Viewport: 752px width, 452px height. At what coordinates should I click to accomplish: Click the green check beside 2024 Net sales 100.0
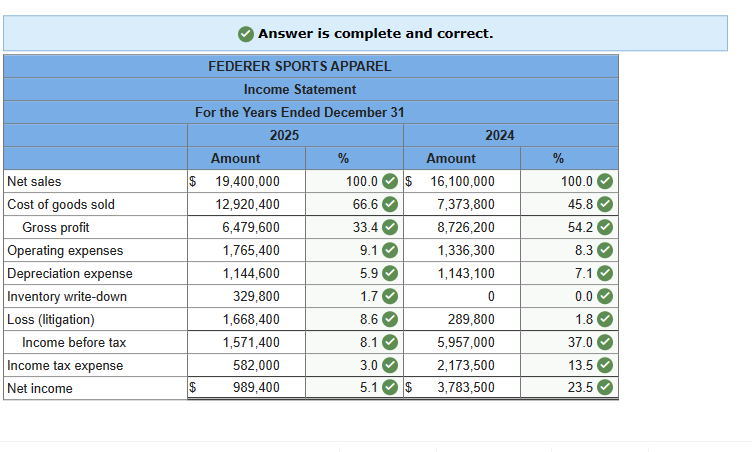(605, 181)
